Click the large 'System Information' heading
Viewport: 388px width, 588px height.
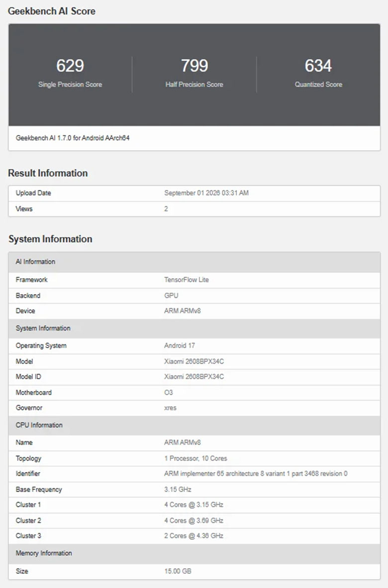pos(50,239)
